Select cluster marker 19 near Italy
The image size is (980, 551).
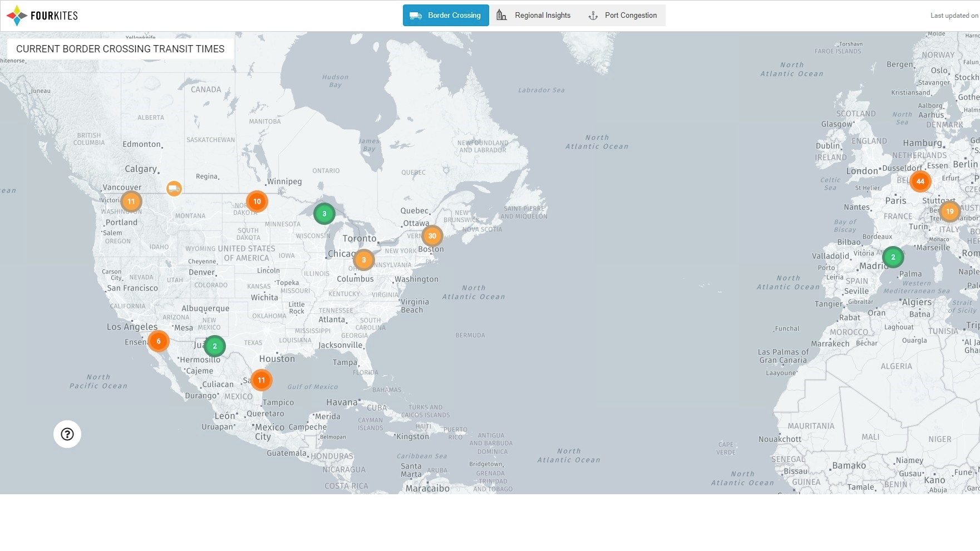[x=950, y=211]
